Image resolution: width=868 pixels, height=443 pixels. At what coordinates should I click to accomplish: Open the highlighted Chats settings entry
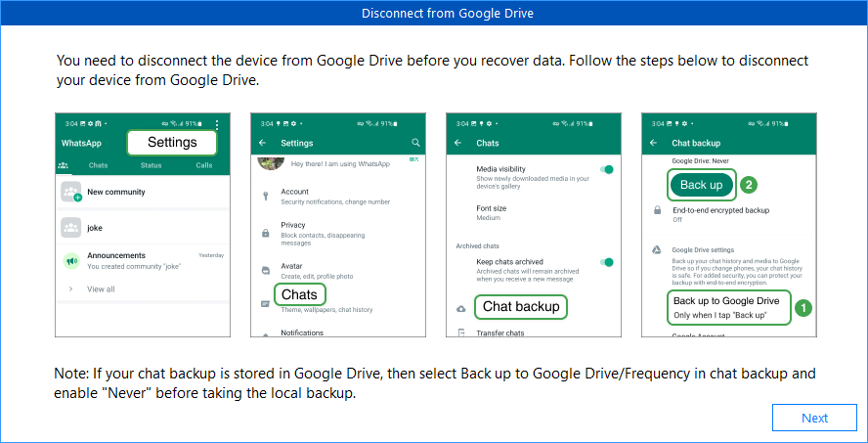(x=299, y=294)
